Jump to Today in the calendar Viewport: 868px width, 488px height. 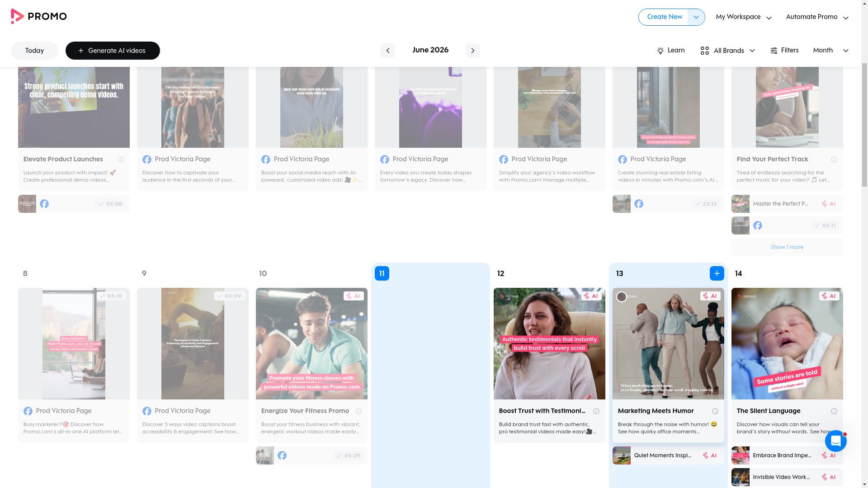34,51
